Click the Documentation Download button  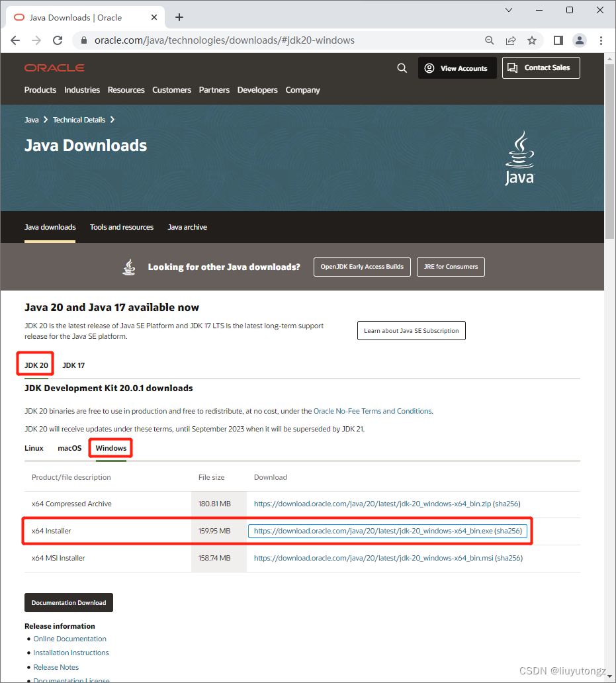[69, 603]
